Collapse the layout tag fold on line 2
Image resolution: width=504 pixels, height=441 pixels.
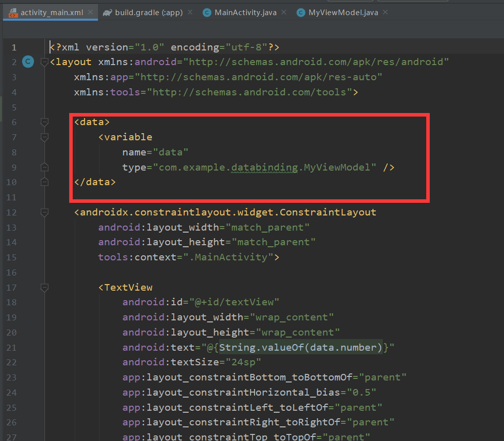[x=44, y=62]
